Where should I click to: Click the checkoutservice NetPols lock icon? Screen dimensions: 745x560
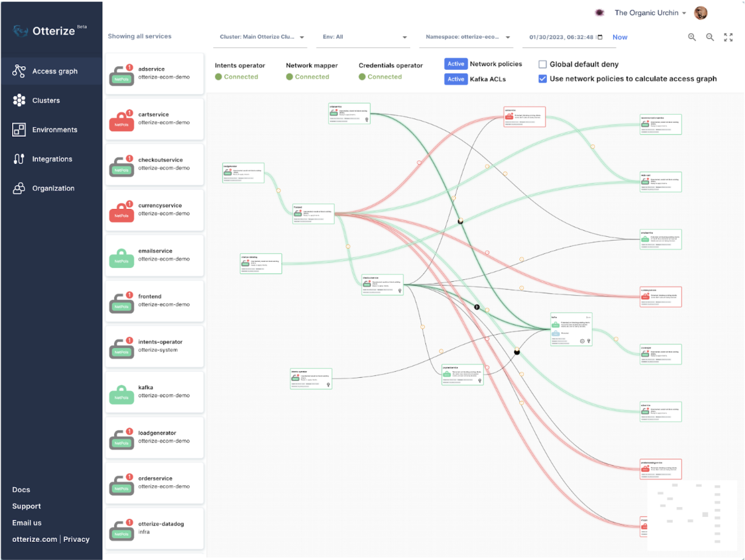pos(122,166)
